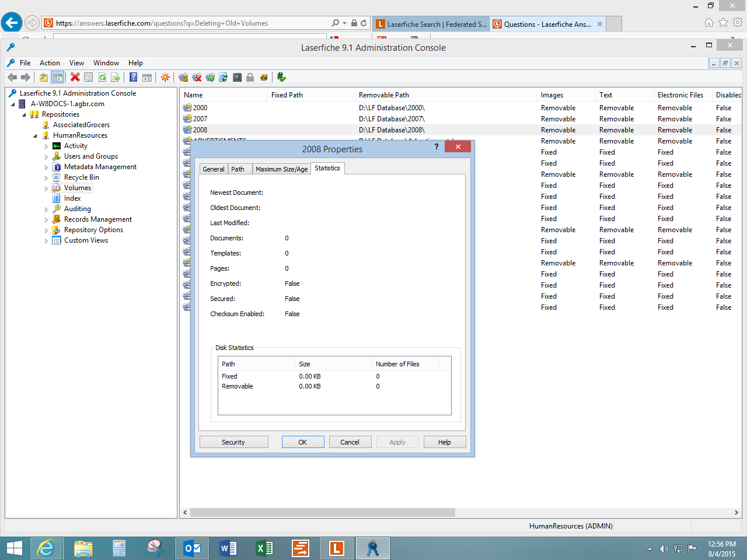
Task: Click the green checkmark checksum toolbar icon
Action: coord(281,77)
